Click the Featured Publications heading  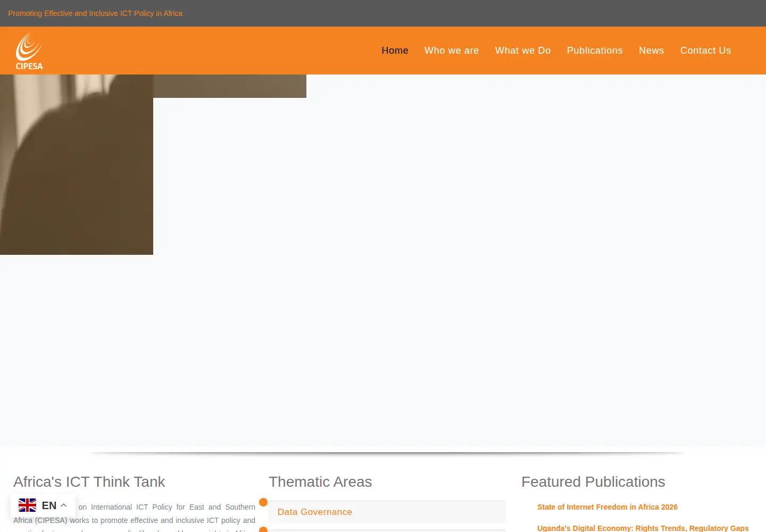tap(593, 481)
